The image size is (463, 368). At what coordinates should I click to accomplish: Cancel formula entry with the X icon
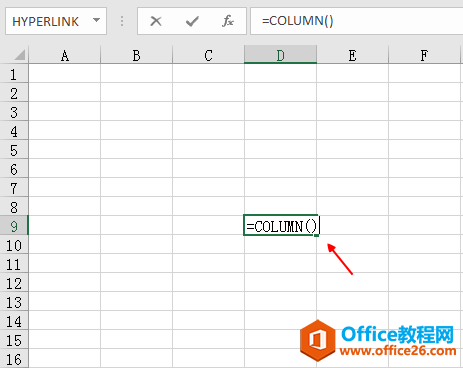(156, 21)
